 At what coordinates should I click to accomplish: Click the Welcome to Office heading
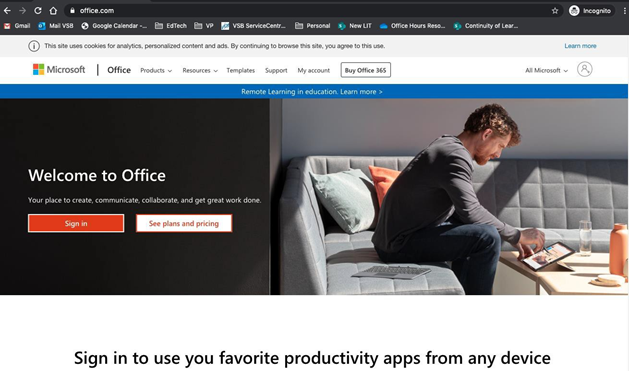[x=97, y=176]
